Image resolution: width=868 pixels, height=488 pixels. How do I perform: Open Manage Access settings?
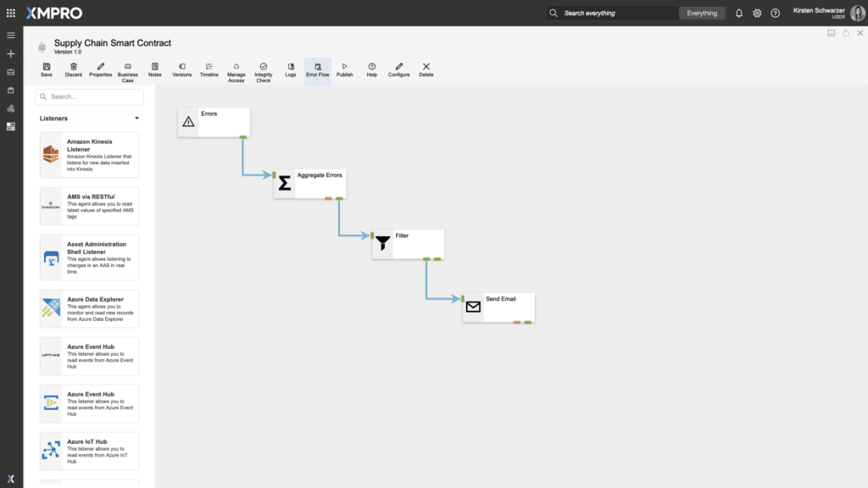pyautogui.click(x=236, y=71)
